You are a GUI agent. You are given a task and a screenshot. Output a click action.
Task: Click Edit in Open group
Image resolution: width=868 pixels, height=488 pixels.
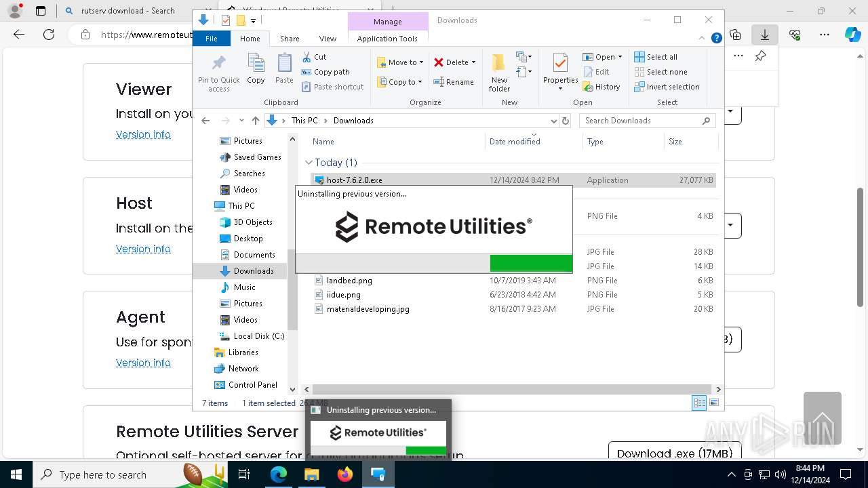click(596, 72)
